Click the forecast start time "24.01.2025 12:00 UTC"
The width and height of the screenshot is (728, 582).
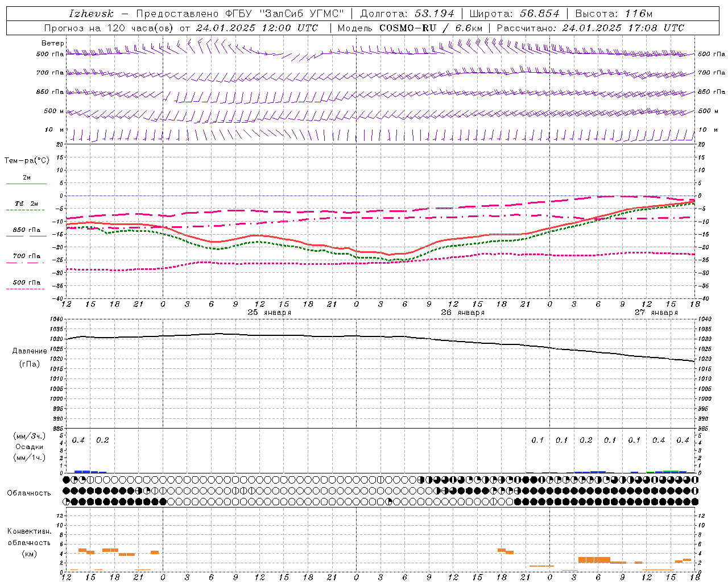(257, 28)
